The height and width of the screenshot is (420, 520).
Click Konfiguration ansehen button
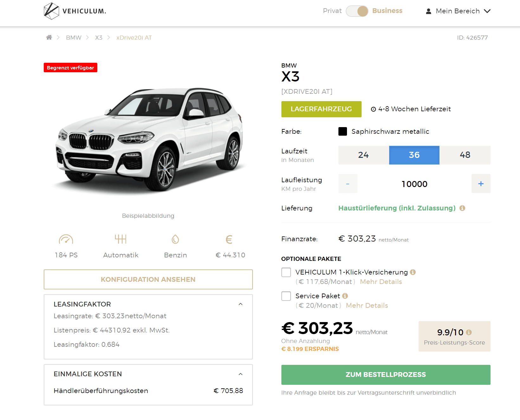tap(148, 280)
